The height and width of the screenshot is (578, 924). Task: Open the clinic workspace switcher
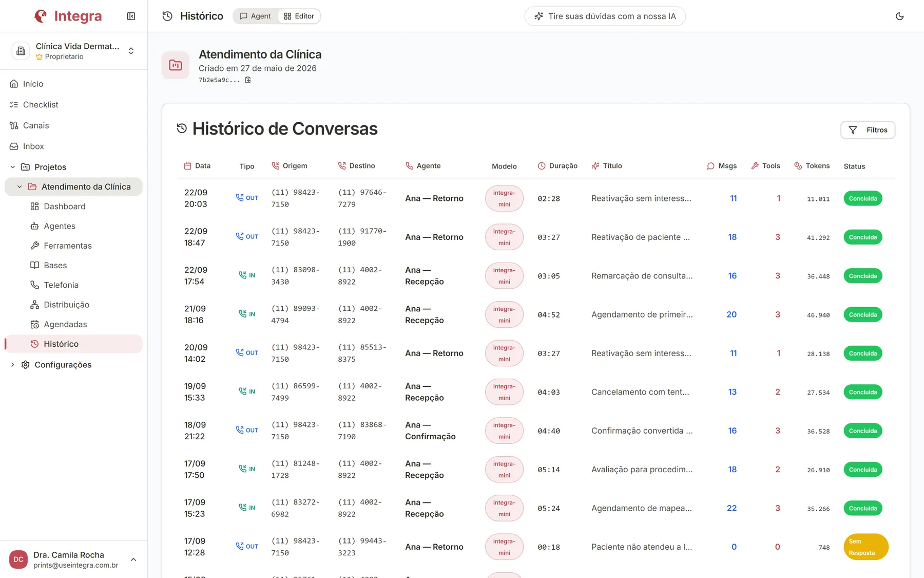[x=73, y=51]
